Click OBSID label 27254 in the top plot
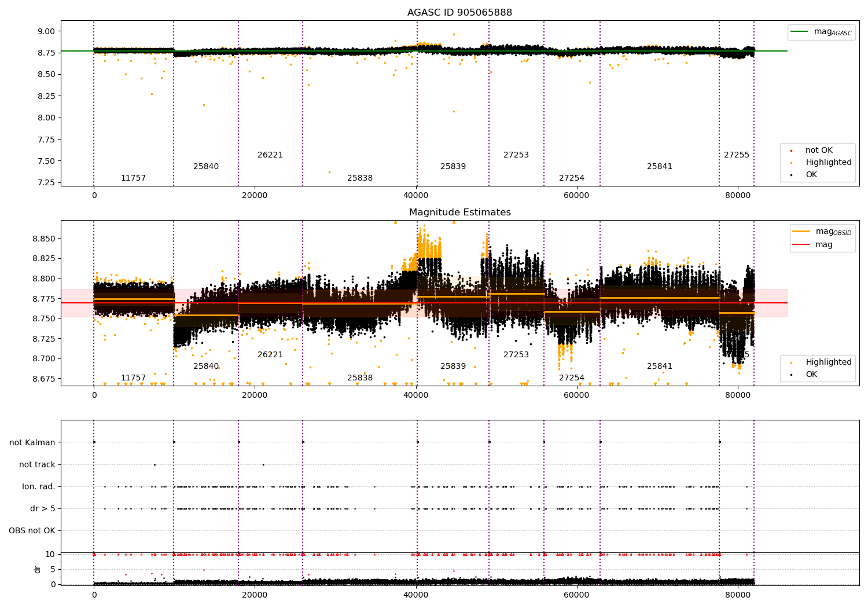868x608 pixels. coord(572,178)
